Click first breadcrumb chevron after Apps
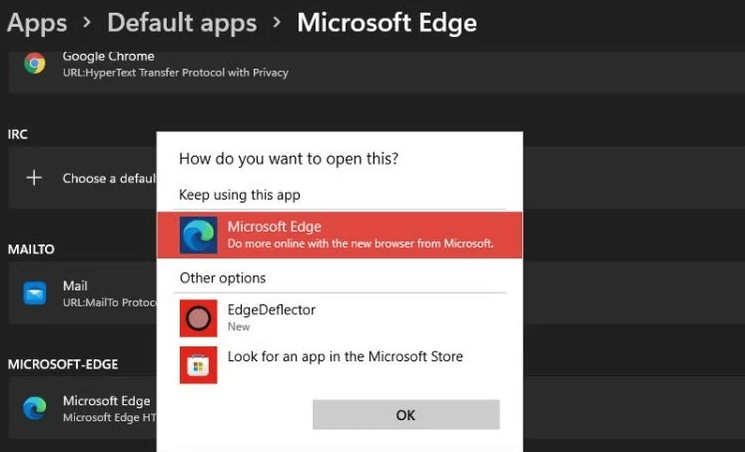This screenshot has height=452, width=745. tap(86, 22)
